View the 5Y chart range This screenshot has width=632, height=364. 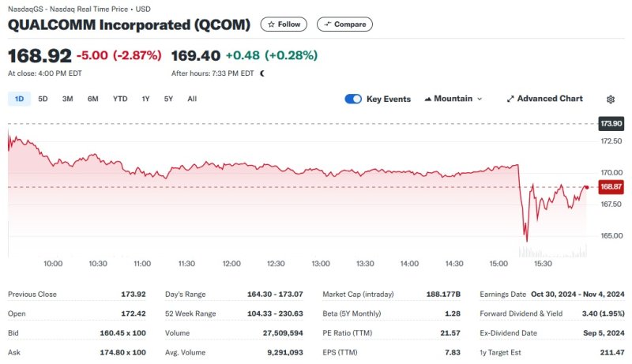[x=168, y=99]
